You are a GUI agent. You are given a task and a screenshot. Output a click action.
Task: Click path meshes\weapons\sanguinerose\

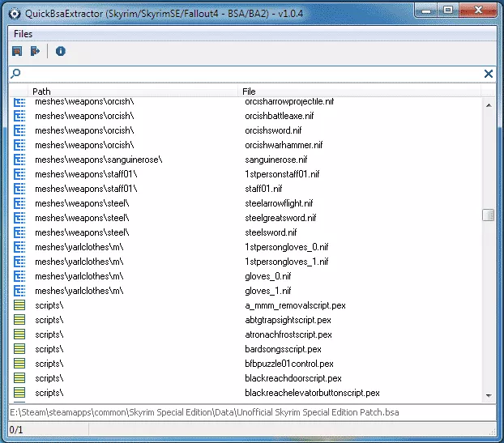pos(99,160)
